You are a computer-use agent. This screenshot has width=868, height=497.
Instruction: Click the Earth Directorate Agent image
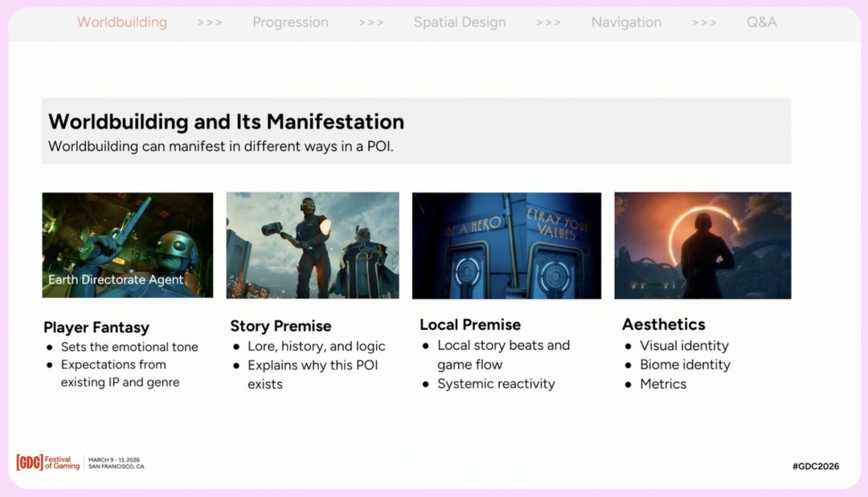[127, 245]
